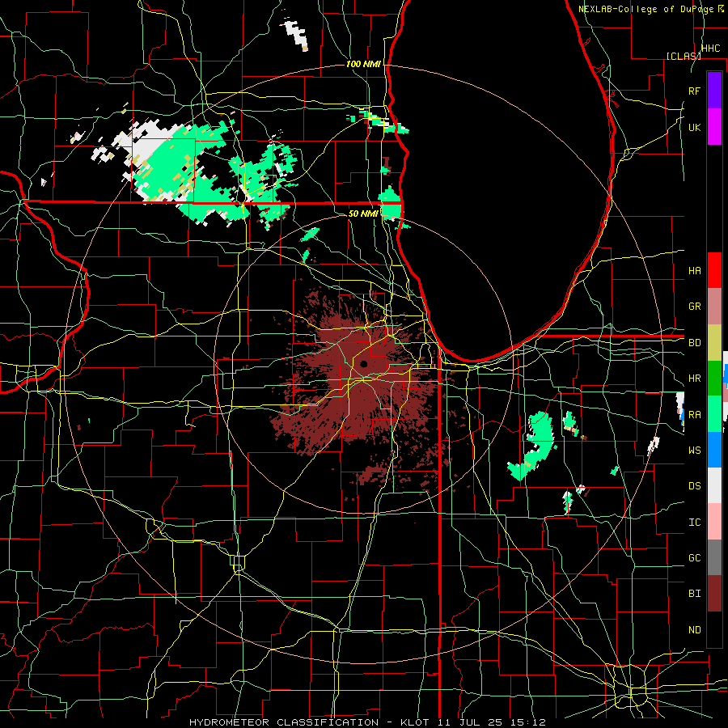Click the Hydrometeor Classification KLOT timestamp caption
The image size is (728, 728).
tap(367, 722)
